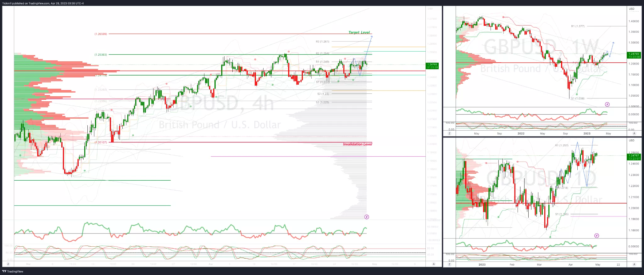Click the Mar label on the daily time axis
The image size is (644, 275).
pyautogui.click(x=539, y=265)
